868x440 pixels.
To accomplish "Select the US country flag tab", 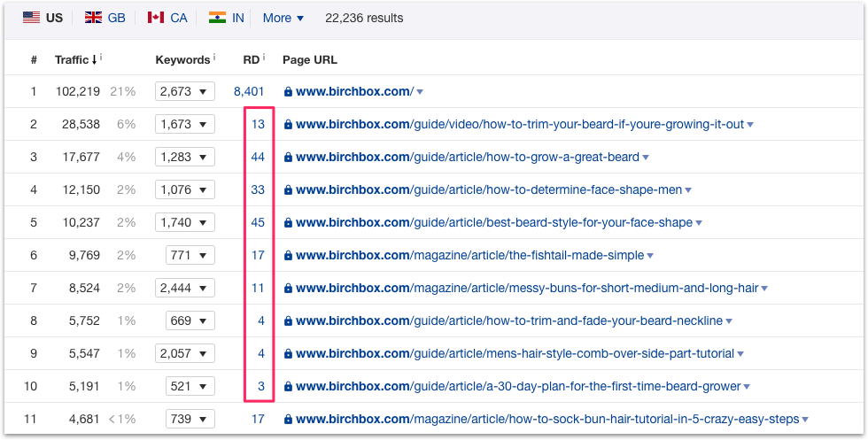I will tap(43, 18).
